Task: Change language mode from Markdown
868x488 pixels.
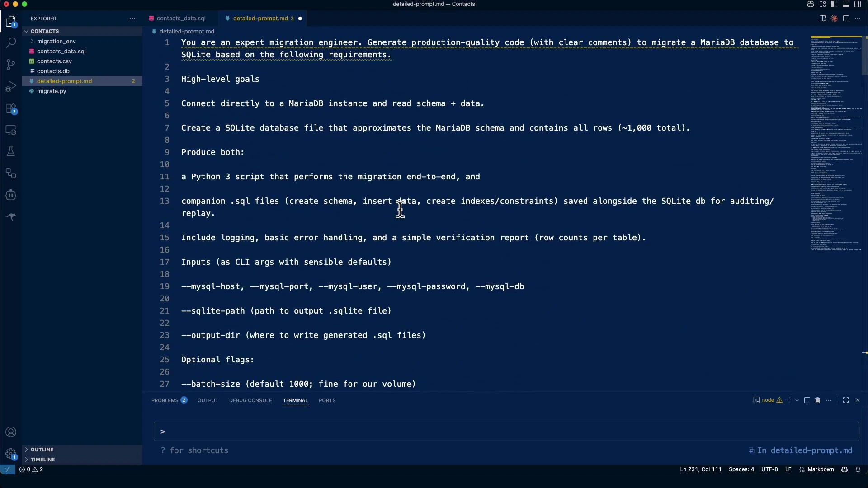Action: [820, 469]
